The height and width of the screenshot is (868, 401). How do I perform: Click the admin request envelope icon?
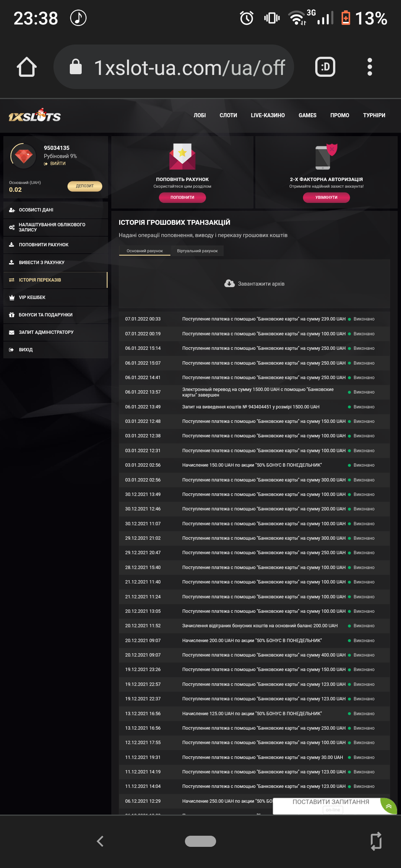tap(12, 332)
